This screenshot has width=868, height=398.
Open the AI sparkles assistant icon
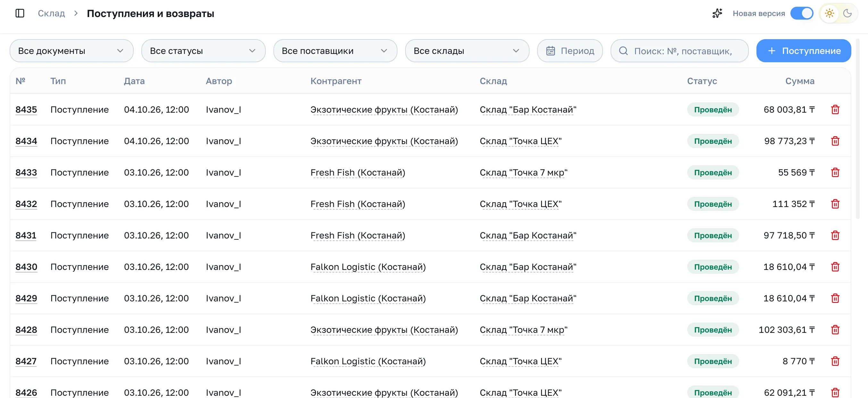(717, 13)
